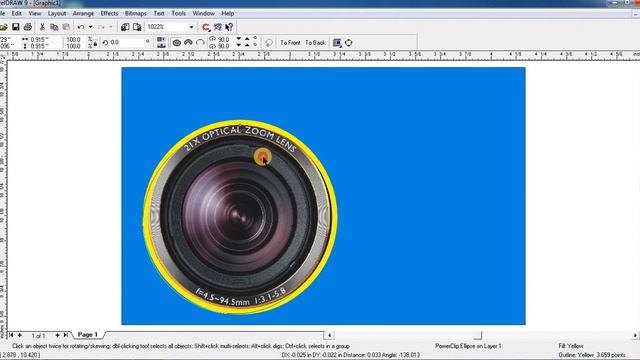640x360 pixels.
Task: Open the undo history dropdown arrow
Action: tap(90, 27)
